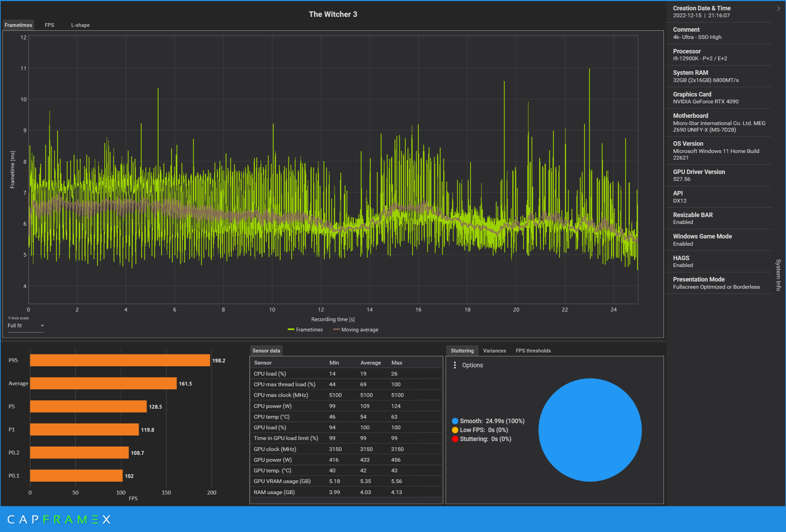This screenshot has height=532, width=786.
Task: Click the Options label in Stuttering panel
Action: (472, 365)
